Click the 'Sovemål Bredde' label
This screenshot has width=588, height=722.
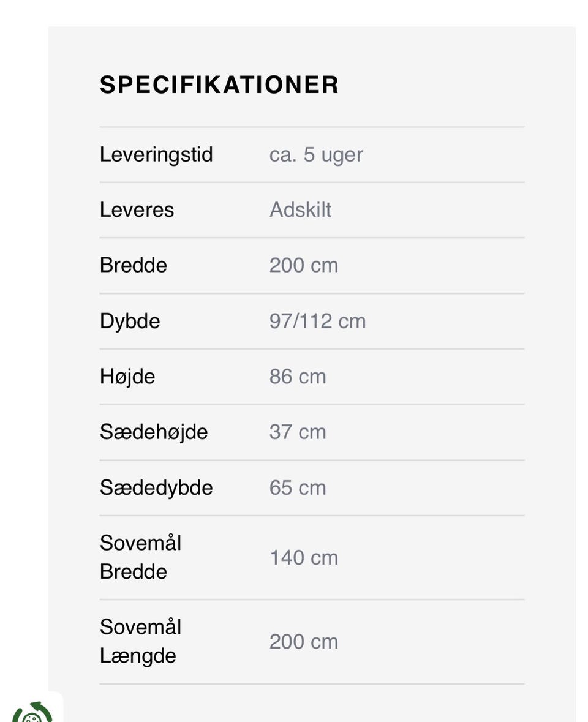point(141,557)
